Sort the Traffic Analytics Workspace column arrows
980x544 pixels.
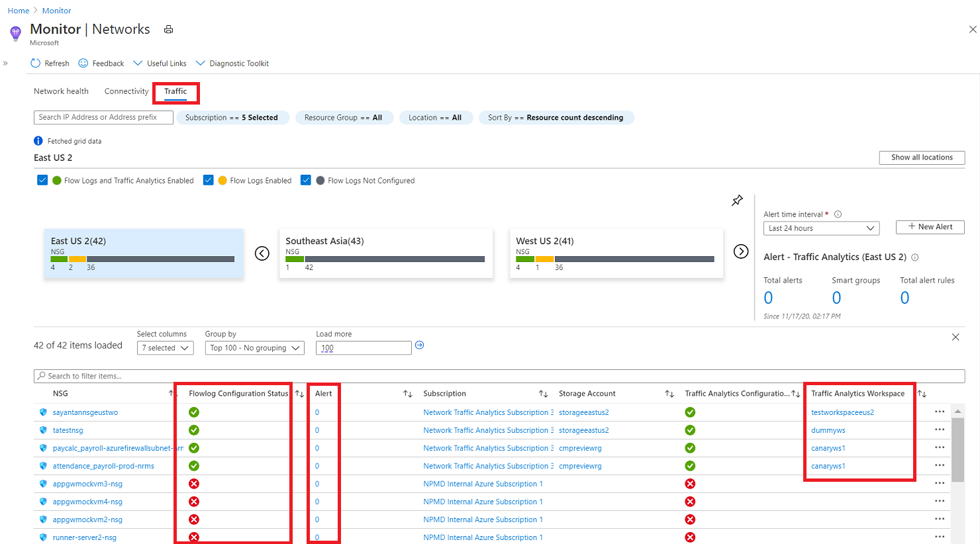click(922, 394)
